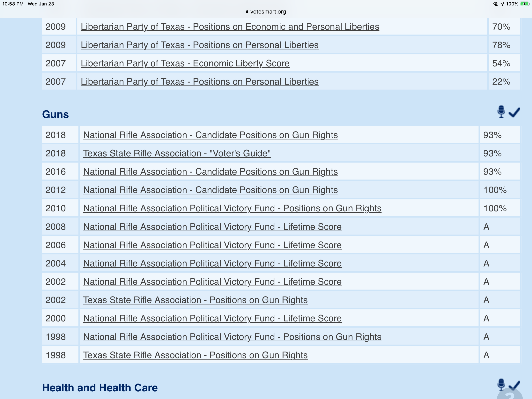The width and height of the screenshot is (532, 399).
Task: Open 1998 NRA Political Victory Fund Positions link
Action: tap(232, 337)
